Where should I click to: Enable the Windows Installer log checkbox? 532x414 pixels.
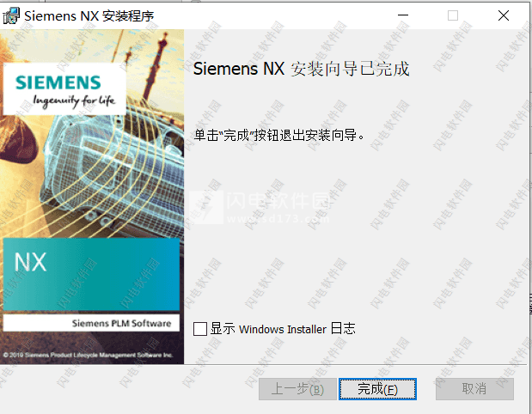(x=200, y=329)
